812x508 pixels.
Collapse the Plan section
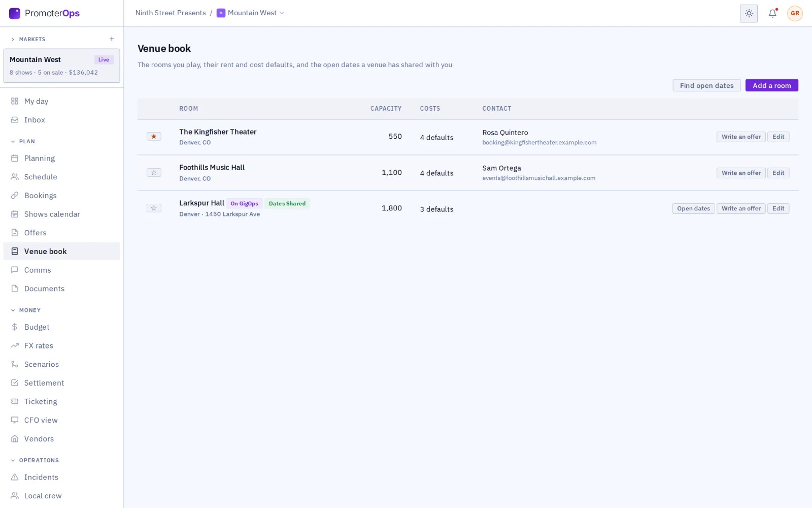pos(23,142)
